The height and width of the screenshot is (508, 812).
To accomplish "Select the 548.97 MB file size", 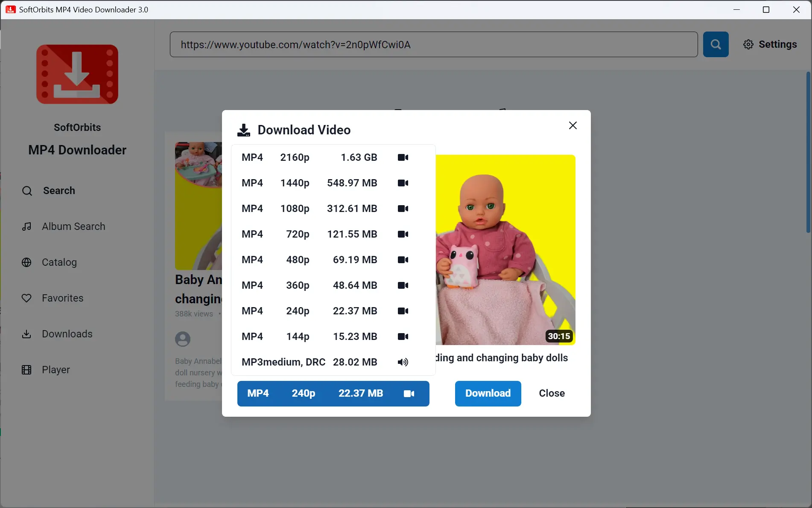I will click(352, 183).
